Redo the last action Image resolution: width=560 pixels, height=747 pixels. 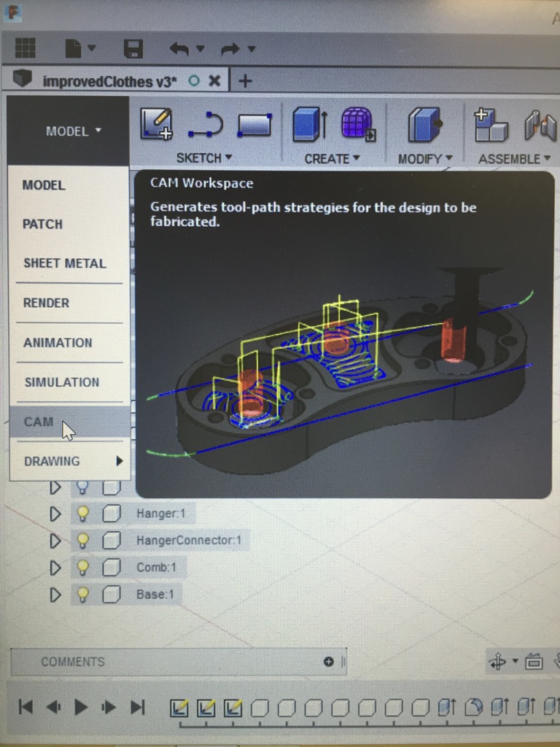(230, 49)
